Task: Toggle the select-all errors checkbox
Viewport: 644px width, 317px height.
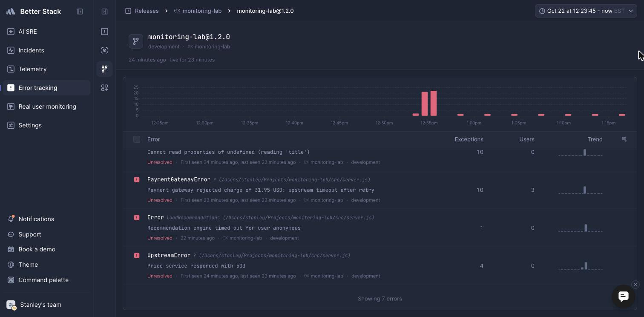Action: point(137,139)
